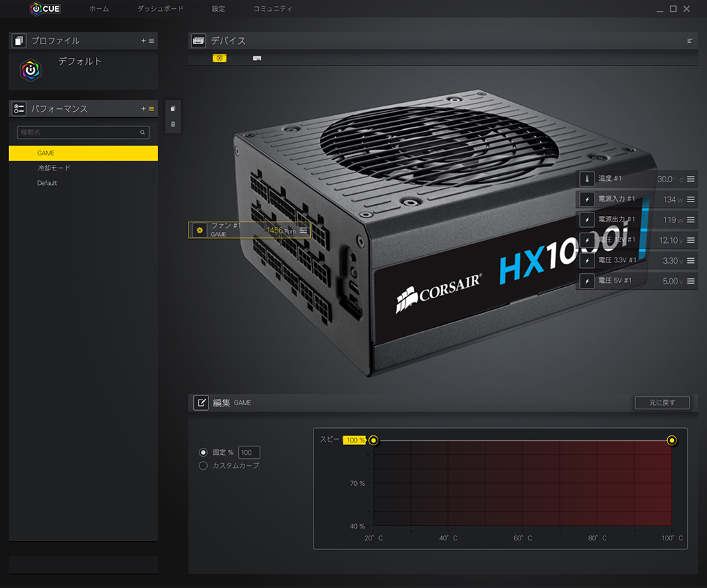This screenshot has width=707, height=588.
Task: Open the パフォーマンス panel menu
Action: [x=151, y=108]
